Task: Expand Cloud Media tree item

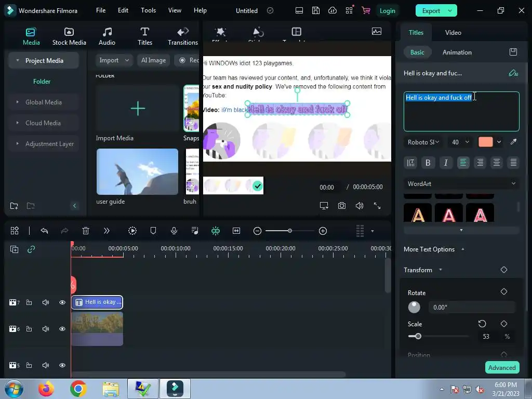Action: tap(17, 123)
